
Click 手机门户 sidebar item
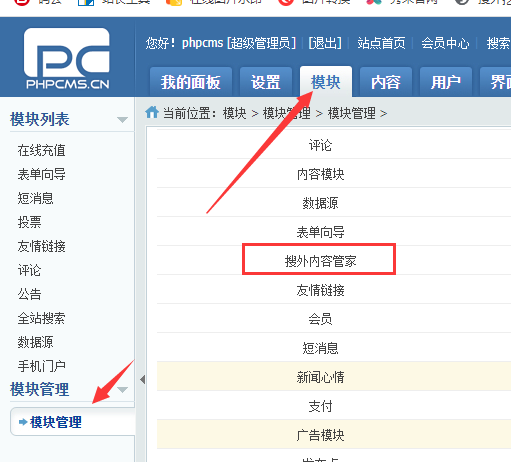coord(41,366)
